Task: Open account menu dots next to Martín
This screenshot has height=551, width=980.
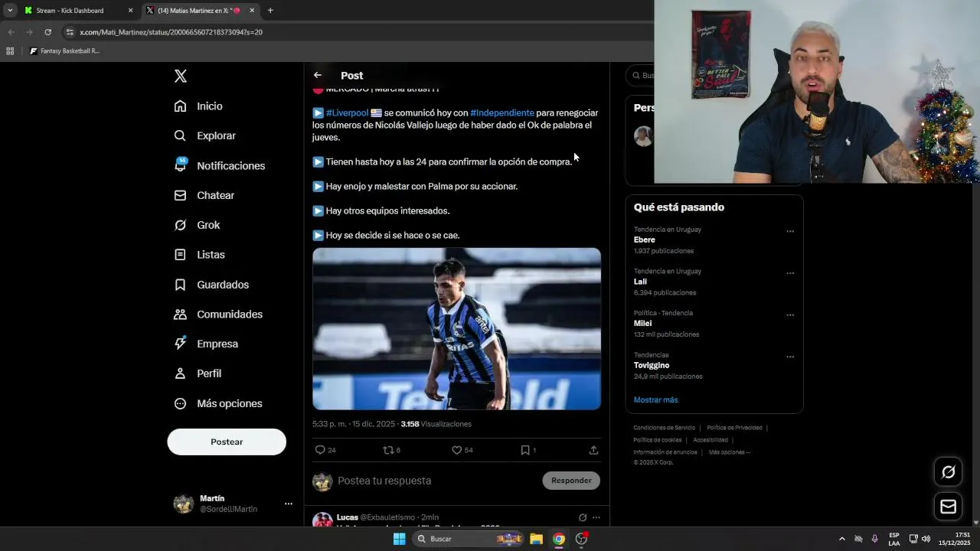Action: 289,504
